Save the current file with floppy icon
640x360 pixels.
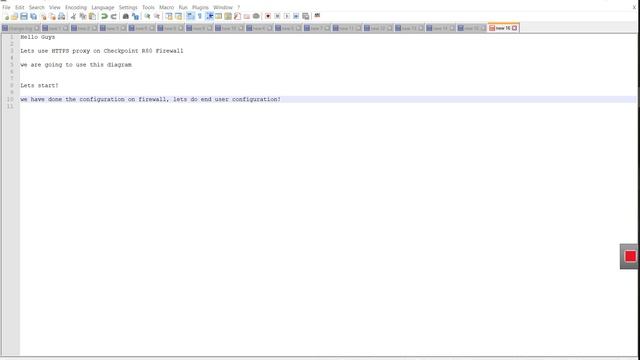pyautogui.click(x=24, y=16)
